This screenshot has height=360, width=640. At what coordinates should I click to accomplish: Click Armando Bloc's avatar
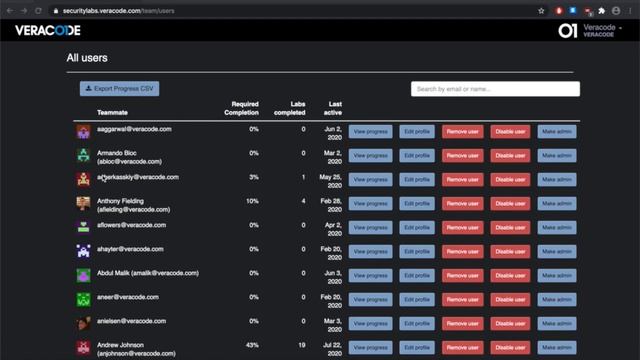pos(83,156)
